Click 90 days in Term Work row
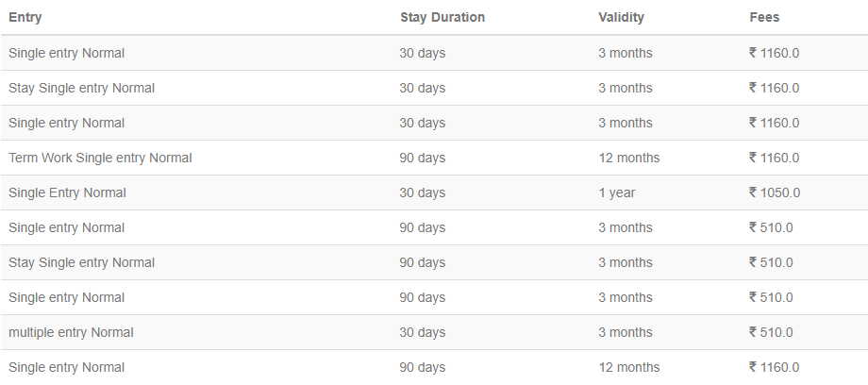 pyautogui.click(x=423, y=158)
